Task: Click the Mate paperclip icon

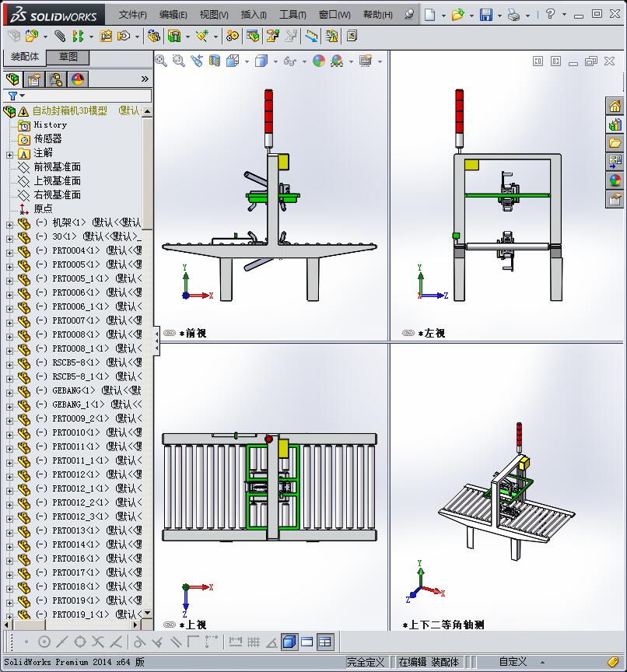Action: coord(60,36)
